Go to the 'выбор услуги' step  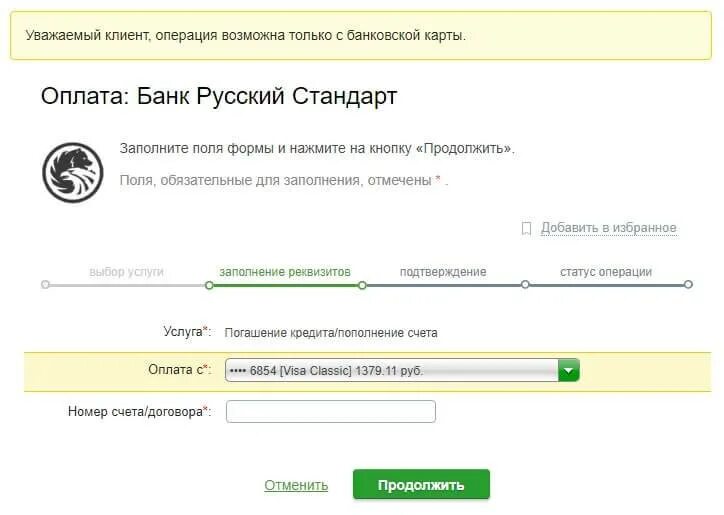coord(126,272)
